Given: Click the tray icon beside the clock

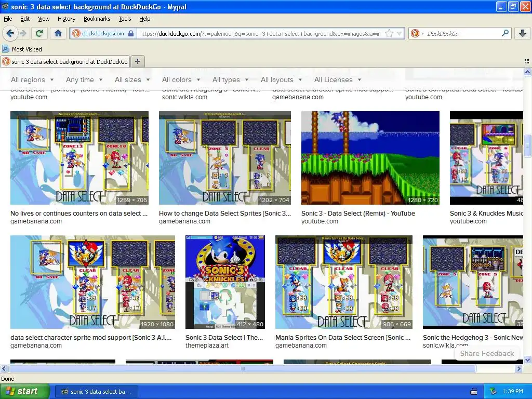Looking at the screenshot, I should tap(494, 392).
